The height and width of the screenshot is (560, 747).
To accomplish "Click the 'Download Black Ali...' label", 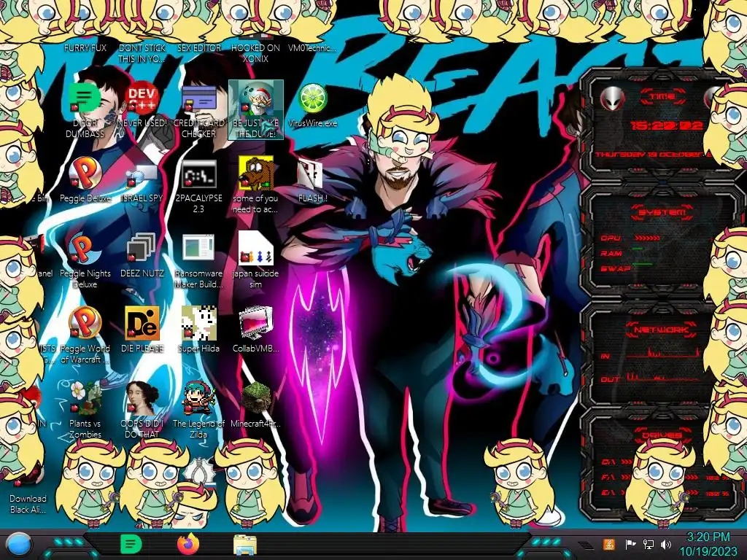I will tap(28, 504).
